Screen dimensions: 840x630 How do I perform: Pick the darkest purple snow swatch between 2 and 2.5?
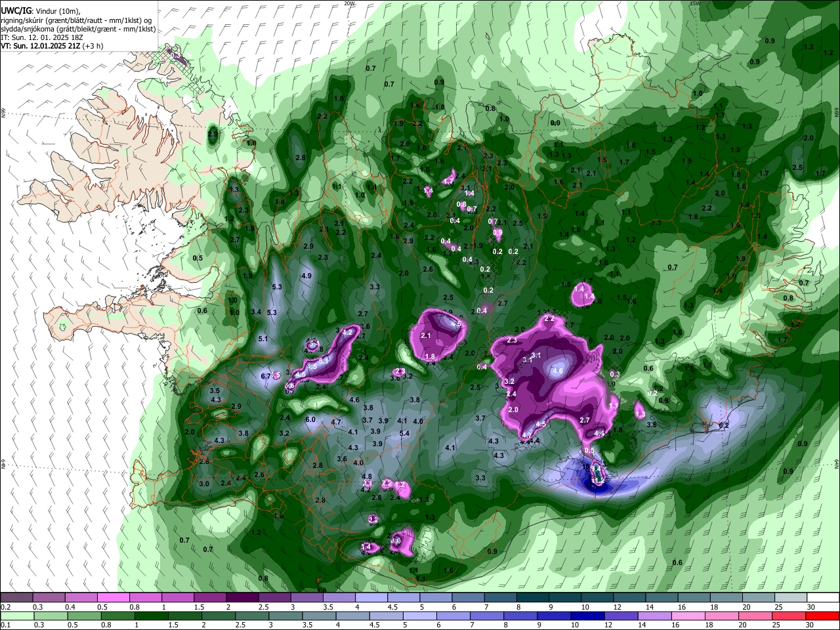point(242,598)
